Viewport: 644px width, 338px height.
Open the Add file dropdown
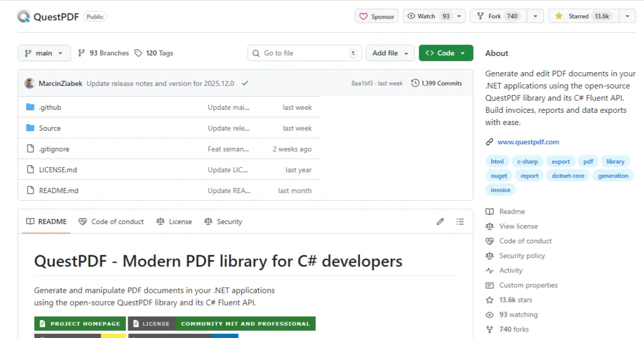click(x=390, y=53)
